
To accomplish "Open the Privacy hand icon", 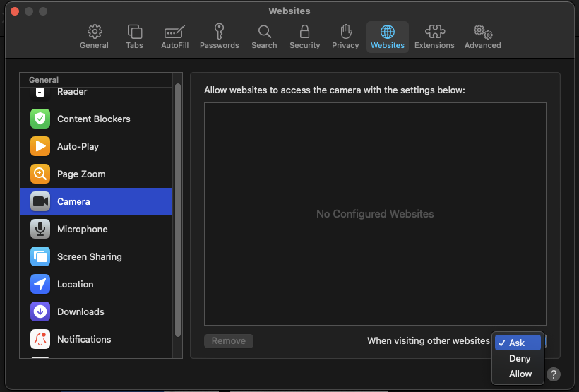I will pos(345,31).
